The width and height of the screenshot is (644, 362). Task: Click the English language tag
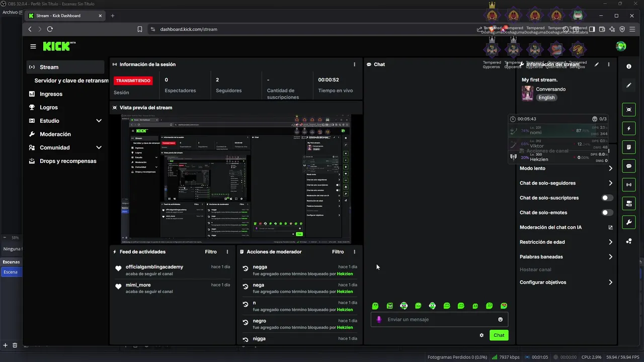(546, 98)
